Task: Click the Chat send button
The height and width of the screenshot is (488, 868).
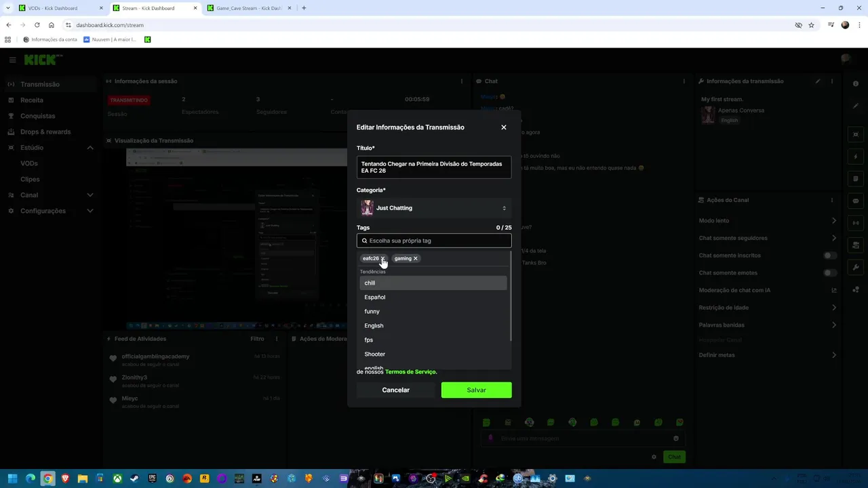Action: (x=674, y=457)
